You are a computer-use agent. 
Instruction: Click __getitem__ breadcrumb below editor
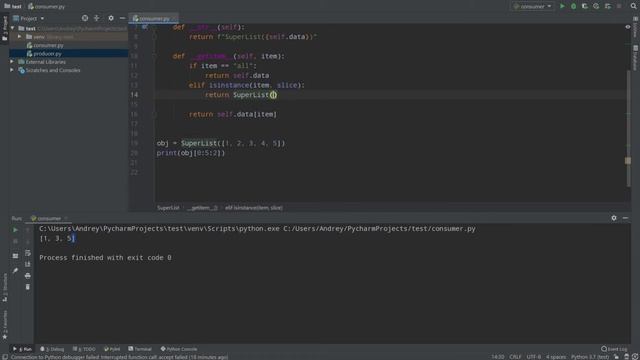202,208
